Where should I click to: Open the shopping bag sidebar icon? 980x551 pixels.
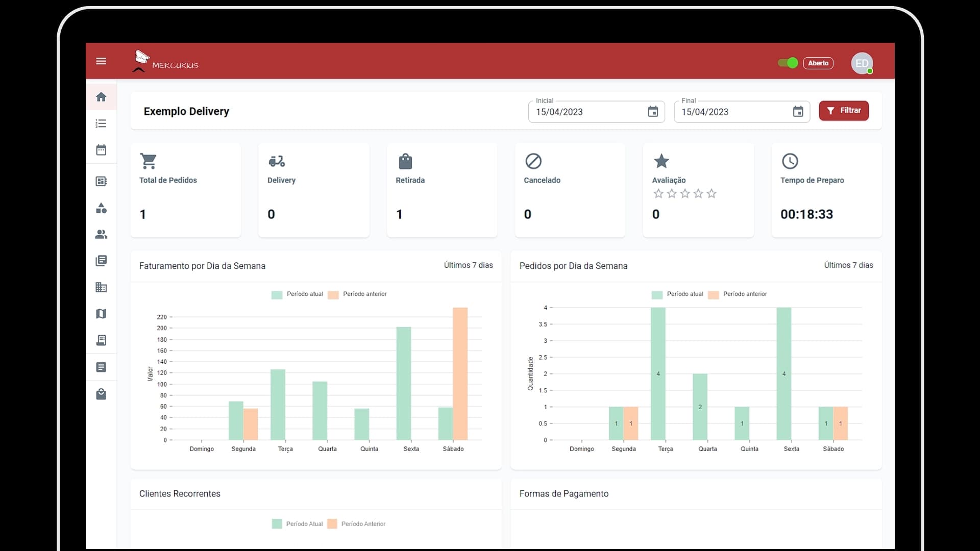[101, 394]
